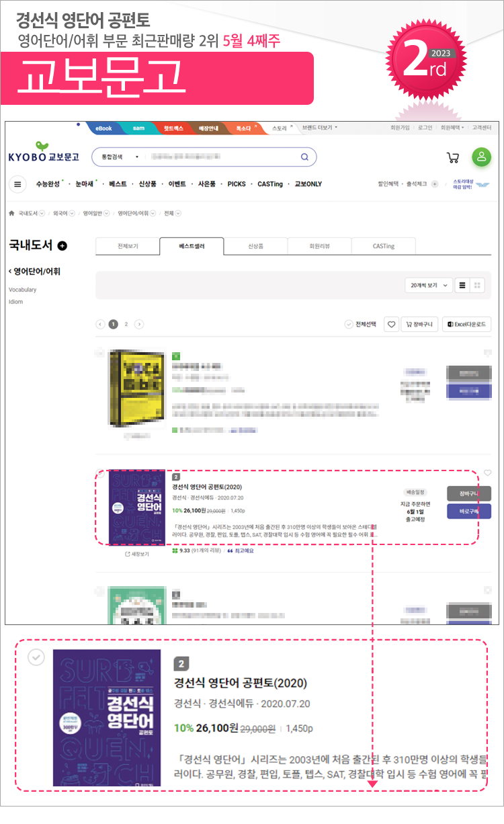
Task: Click the PICKS navigation item
Action: pos(237,183)
